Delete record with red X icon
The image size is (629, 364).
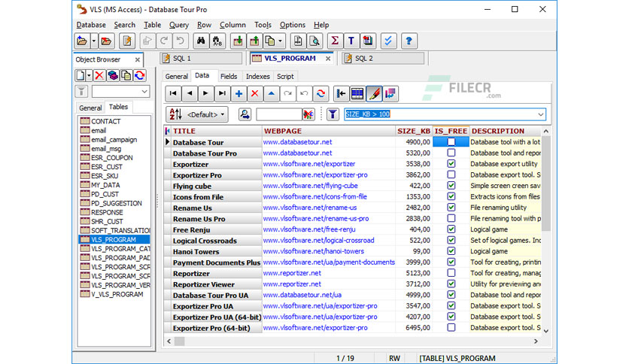[x=255, y=93]
